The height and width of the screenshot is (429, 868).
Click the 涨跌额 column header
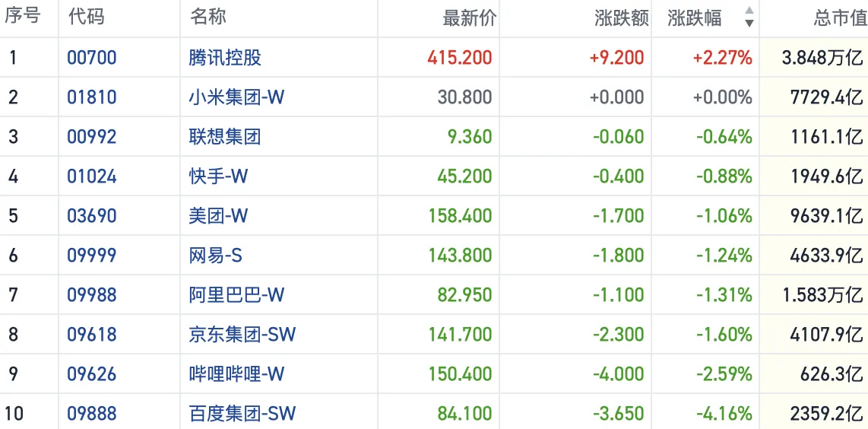621,18
